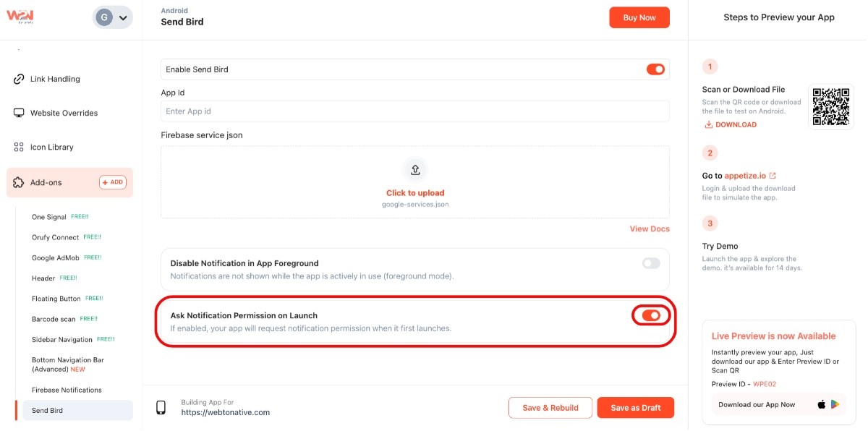Click the upload arrow icon
Viewport: 868px width, 431px height.
click(x=415, y=169)
